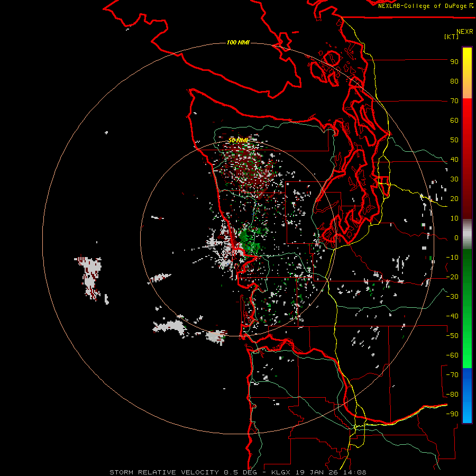Click the [KT] units label above the scale

451,36
